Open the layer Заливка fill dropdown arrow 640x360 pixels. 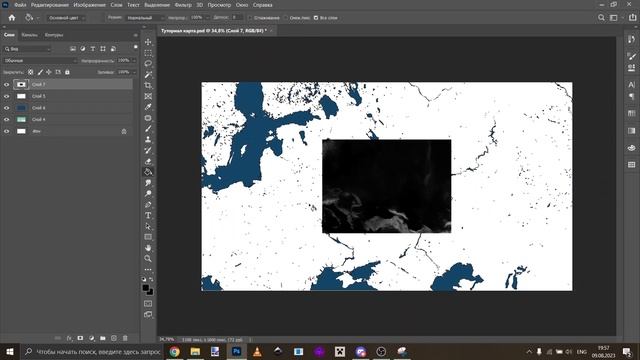point(134,72)
